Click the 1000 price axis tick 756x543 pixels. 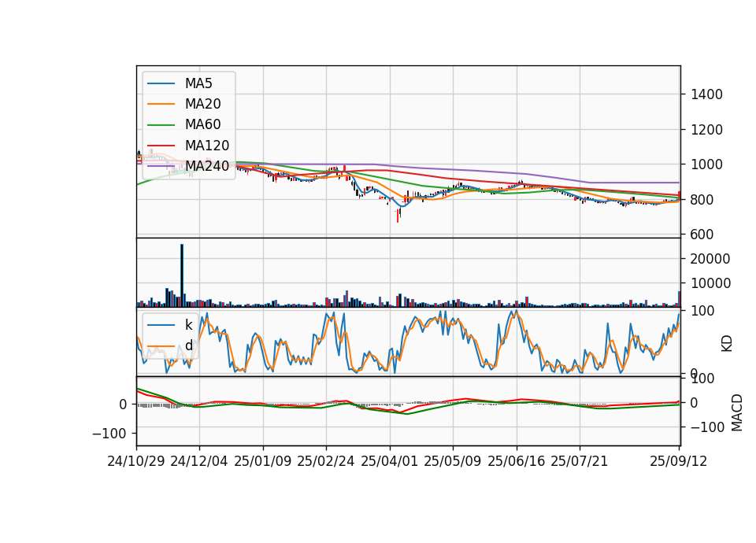pyautogui.click(x=706, y=164)
